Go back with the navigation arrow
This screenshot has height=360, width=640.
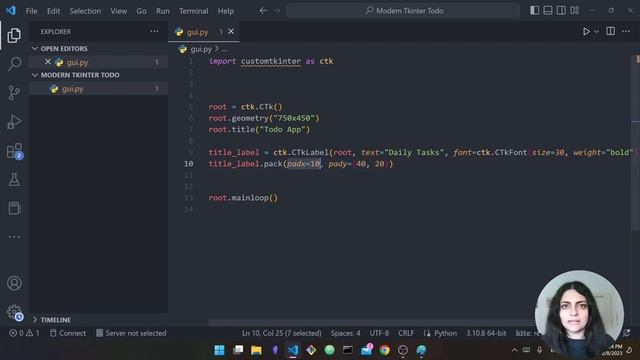[263, 11]
